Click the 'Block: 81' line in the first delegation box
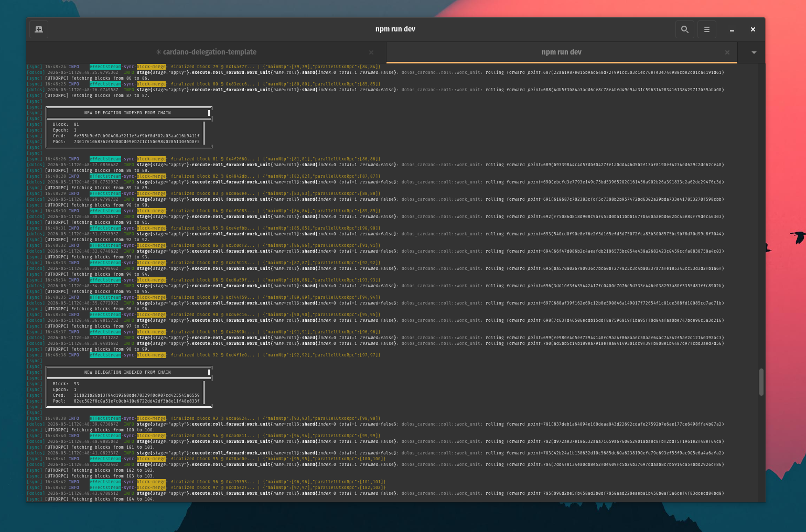The image size is (806, 532). pyautogui.click(x=66, y=125)
